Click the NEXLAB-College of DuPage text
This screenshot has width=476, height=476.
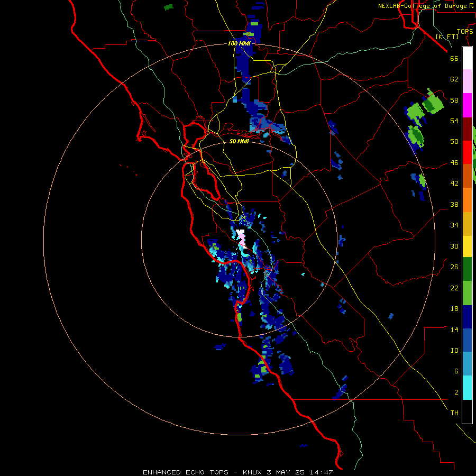[x=423, y=6]
